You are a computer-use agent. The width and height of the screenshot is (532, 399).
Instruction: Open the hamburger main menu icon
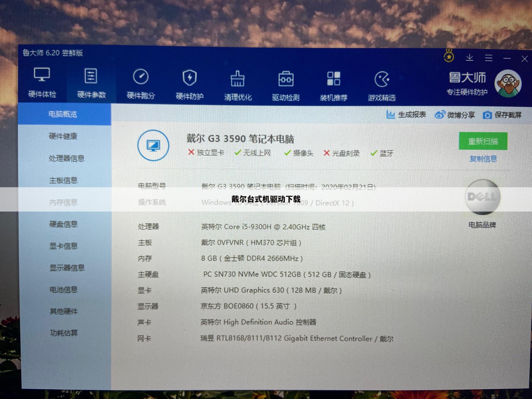coord(489,58)
